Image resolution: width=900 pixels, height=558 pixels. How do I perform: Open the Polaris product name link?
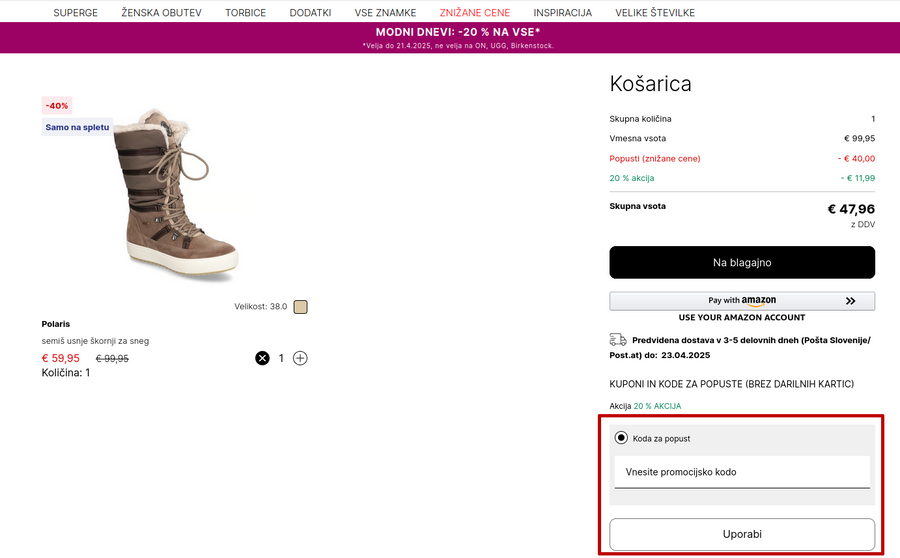56,324
